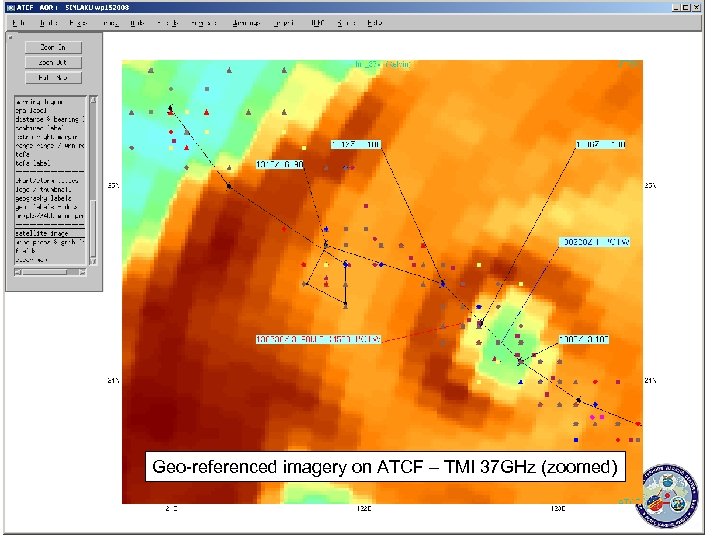Image resolution: width=720 pixels, height=540 pixels.
Task: Click the vertical scrollbar thumb beside the list
Action: [93, 228]
